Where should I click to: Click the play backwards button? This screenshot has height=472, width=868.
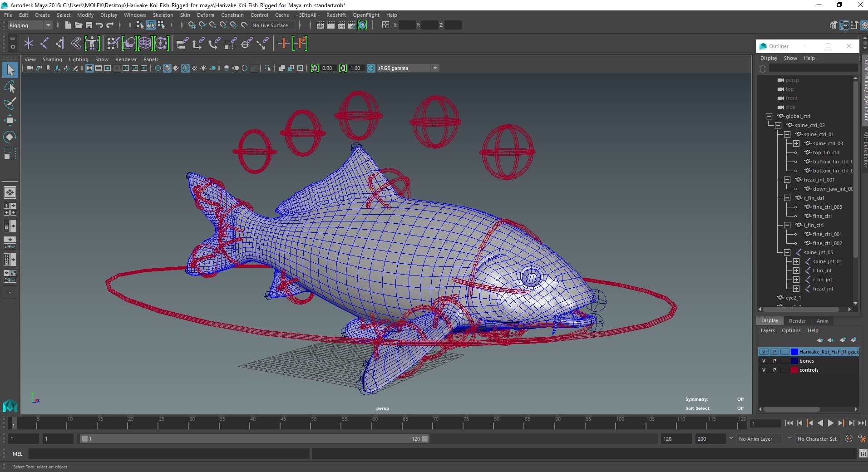820,423
